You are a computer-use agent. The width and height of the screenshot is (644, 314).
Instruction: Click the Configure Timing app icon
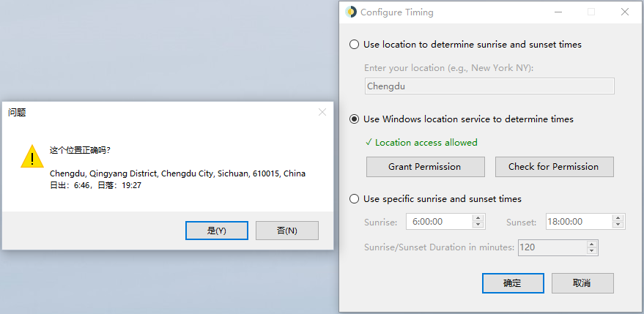tap(351, 12)
